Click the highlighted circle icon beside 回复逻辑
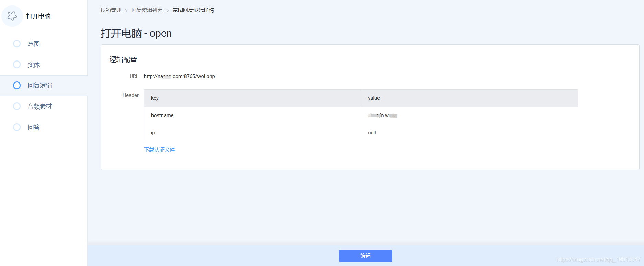The width and height of the screenshot is (644, 266). (17, 86)
